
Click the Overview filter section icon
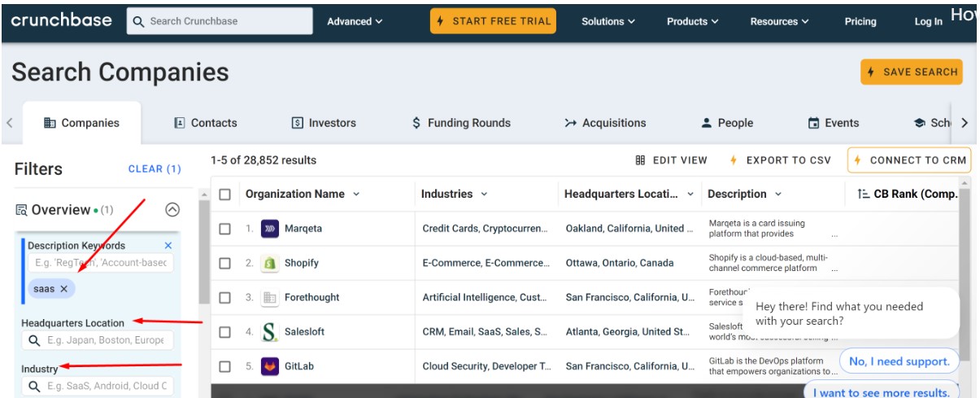pos(21,210)
